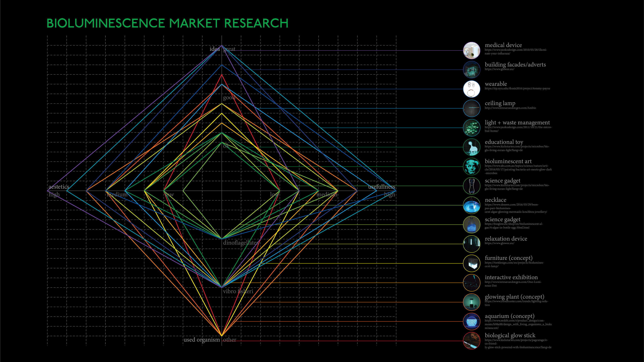Follow the 4n4design.com bioluminescent-lamp link
Viewport: 644px width, 362px height.
(x=514, y=264)
